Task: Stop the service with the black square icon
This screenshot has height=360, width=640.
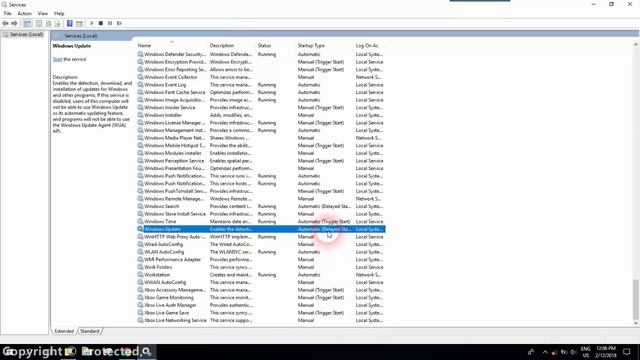Action: point(101,23)
